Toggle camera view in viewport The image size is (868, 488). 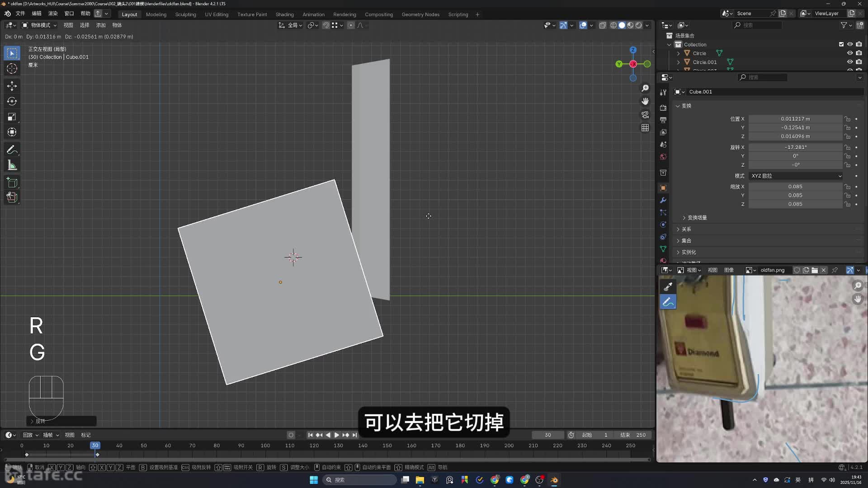(645, 115)
